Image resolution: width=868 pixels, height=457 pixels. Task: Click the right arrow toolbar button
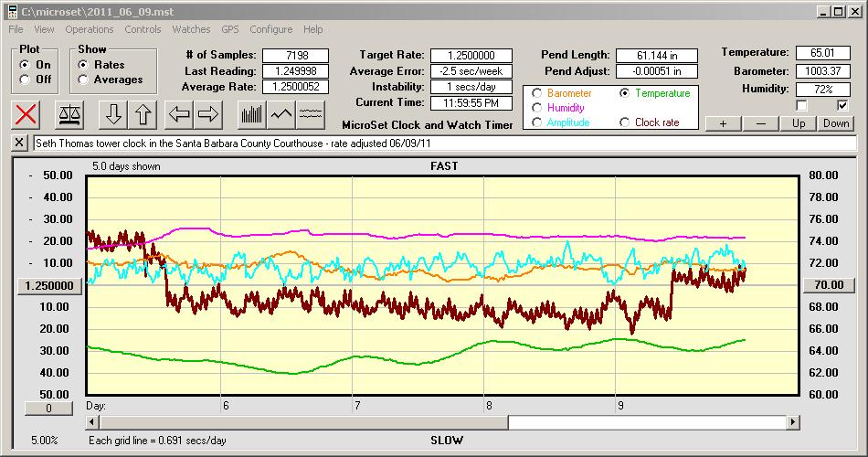208,114
